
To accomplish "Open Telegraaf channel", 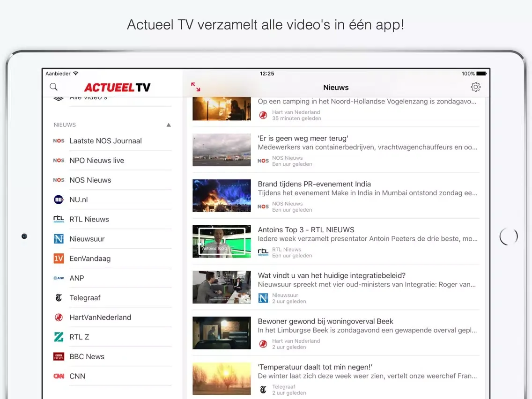I will [85, 298].
